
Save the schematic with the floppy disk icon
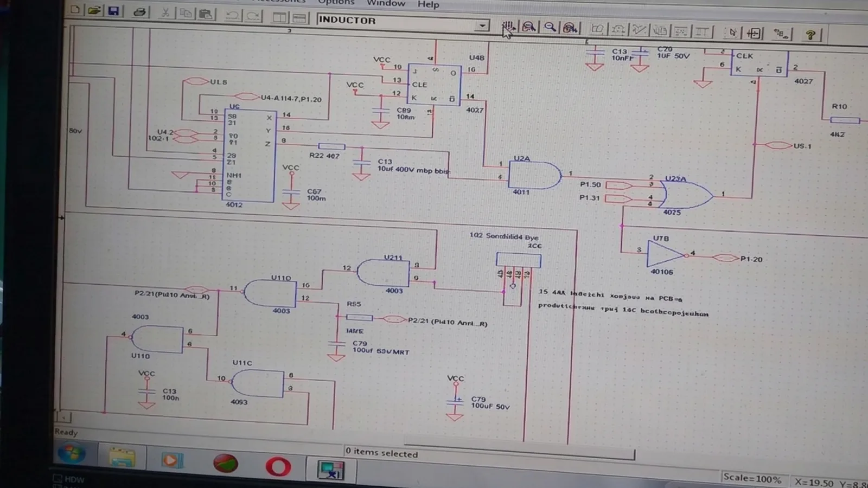click(113, 11)
